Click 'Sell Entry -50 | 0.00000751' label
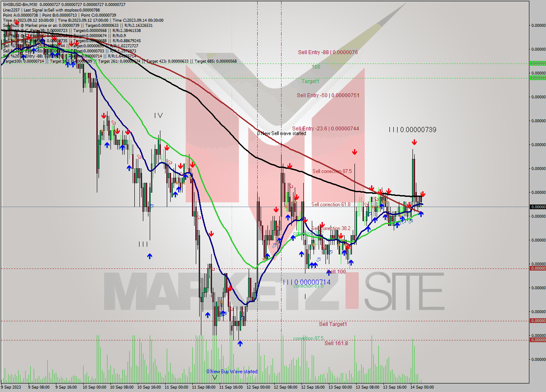 [x=328, y=95]
